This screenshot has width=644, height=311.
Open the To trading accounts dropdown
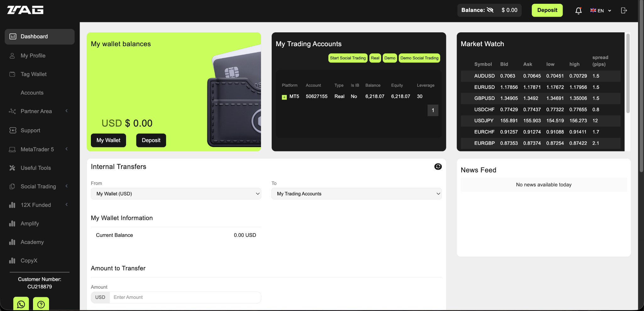tap(356, 194)
